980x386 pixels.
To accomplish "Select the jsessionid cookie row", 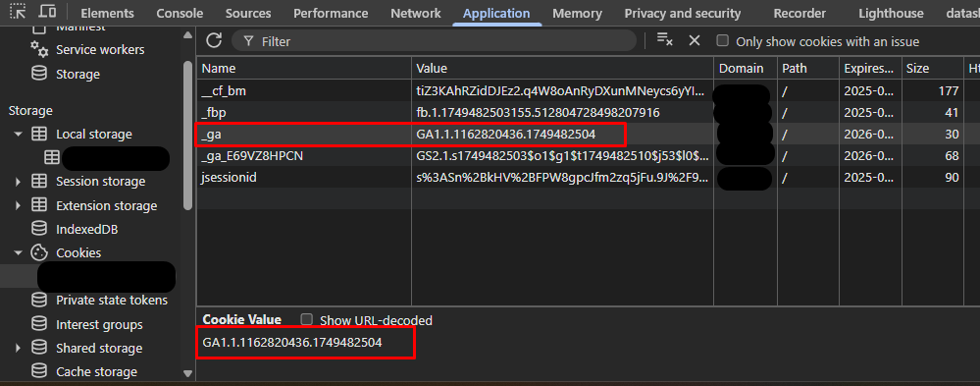I will coord(589,178).
